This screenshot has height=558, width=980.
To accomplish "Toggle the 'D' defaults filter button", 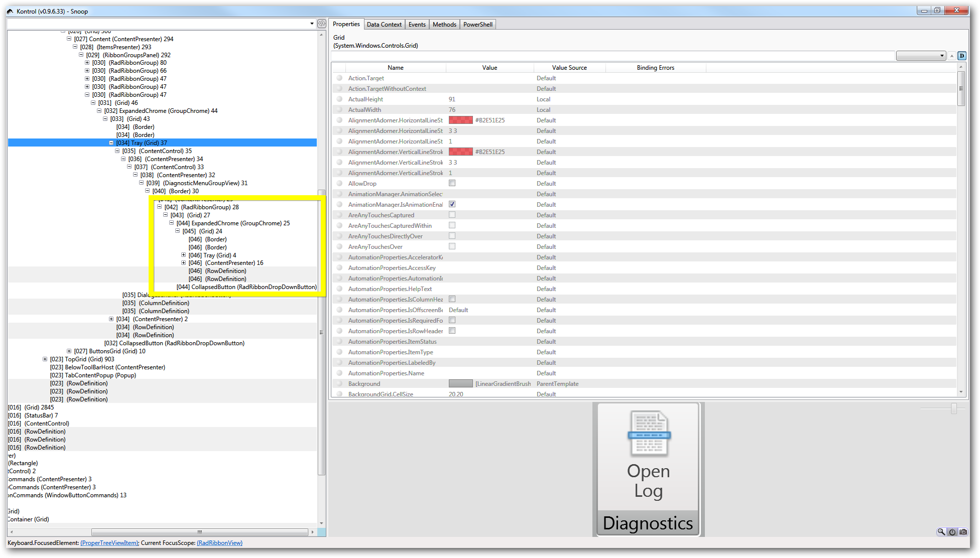I will (961, 56).
